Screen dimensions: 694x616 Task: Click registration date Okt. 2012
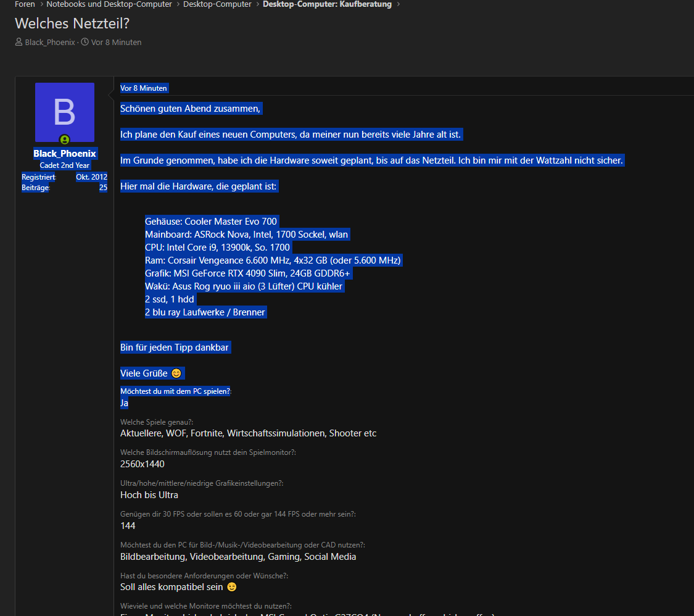pyautogui.click(x=92, y=177)
